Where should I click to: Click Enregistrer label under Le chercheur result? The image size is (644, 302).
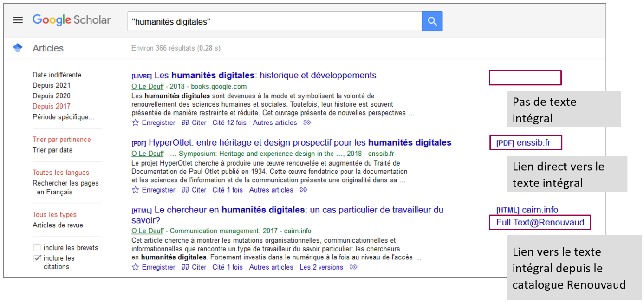point(158,267)
